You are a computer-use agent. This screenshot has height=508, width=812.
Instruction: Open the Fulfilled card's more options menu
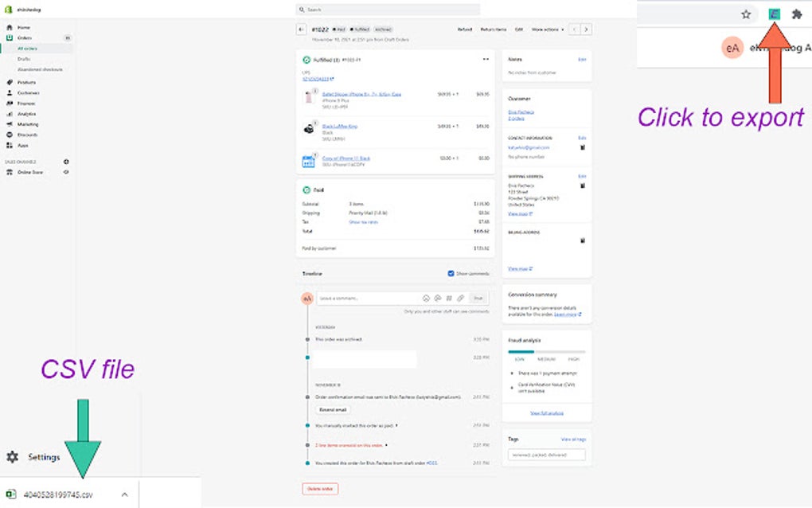point(485,59)
